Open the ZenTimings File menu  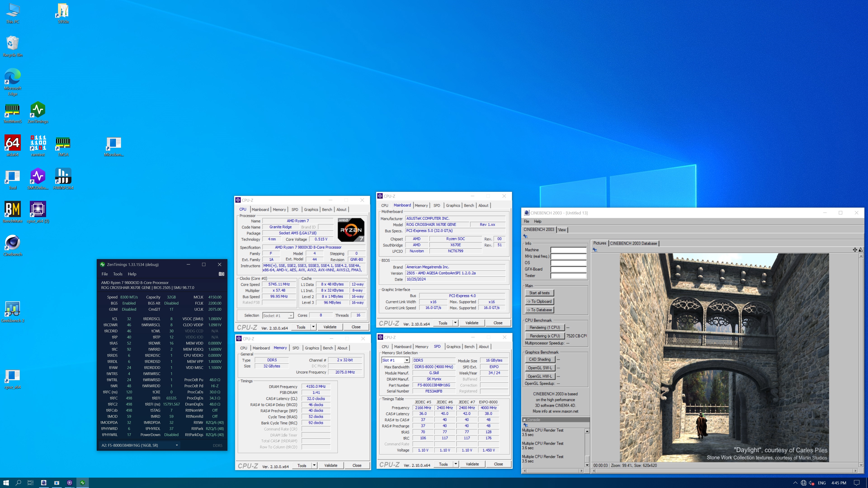point(105,274)
